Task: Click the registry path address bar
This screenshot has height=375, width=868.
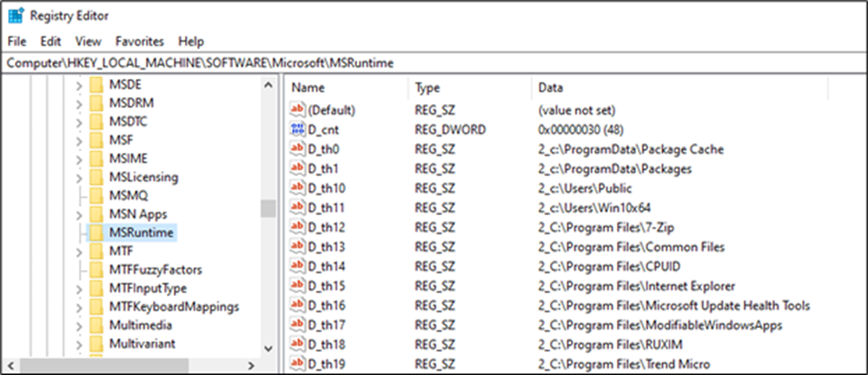Action: coord(434,63)
